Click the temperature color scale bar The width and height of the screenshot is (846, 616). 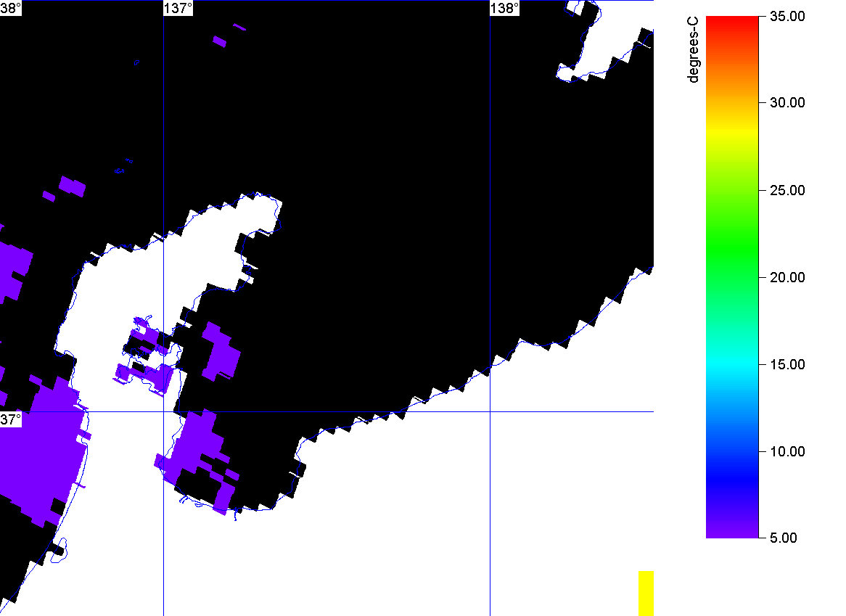pyautogui.click(x=732, y=276)
